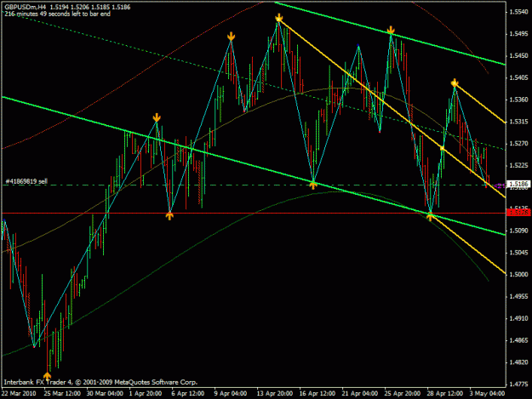Click the current price label 1.5186 on the price axis

tap(518, 184)
